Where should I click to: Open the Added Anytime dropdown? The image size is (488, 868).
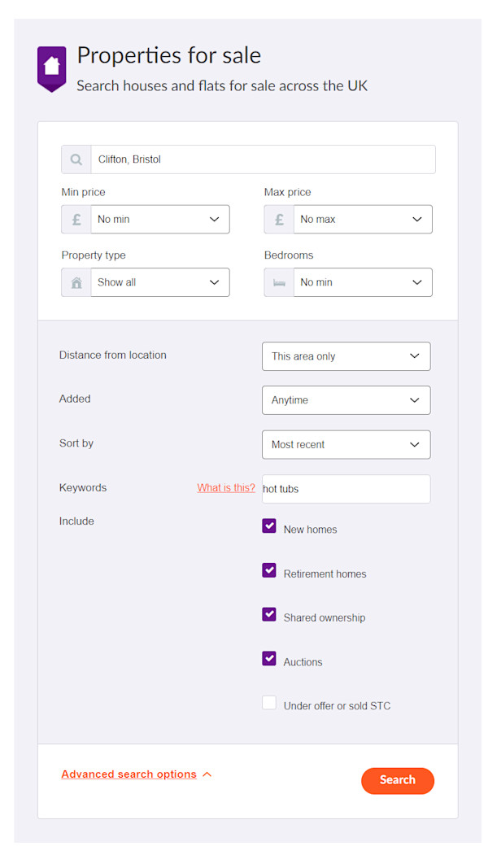[x=346, y=400]
